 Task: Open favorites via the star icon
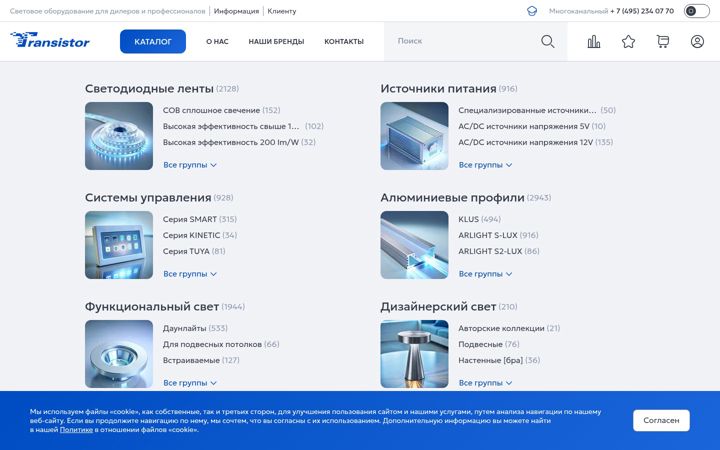628,42
